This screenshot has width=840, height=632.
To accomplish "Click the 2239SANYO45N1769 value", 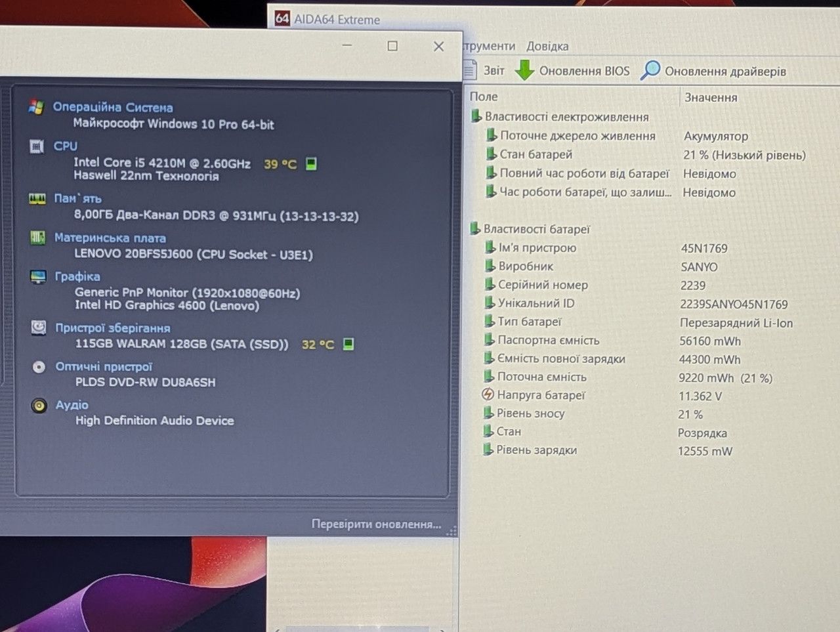I will (x=734, y=305).
